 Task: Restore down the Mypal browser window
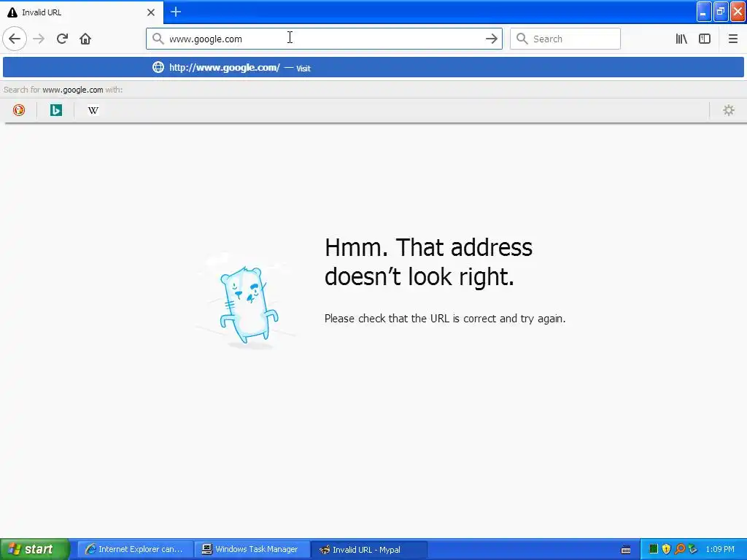coord(720,12)
